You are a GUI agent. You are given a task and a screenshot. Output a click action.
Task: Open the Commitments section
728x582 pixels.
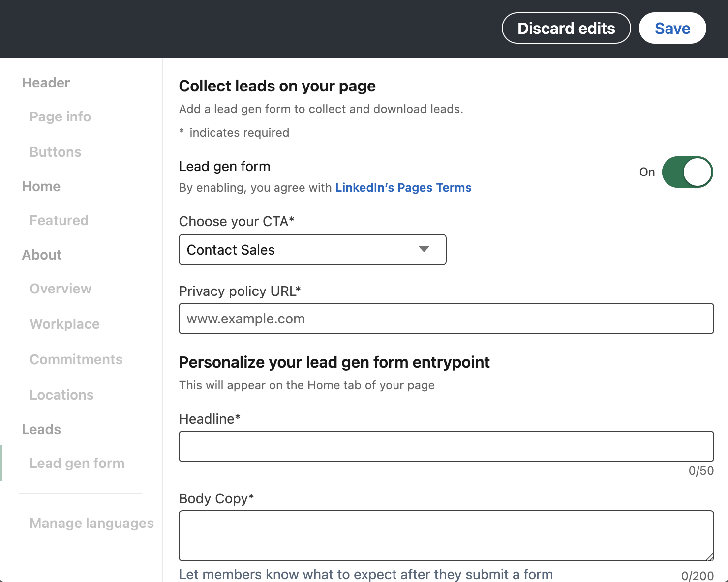coord(76,359)
